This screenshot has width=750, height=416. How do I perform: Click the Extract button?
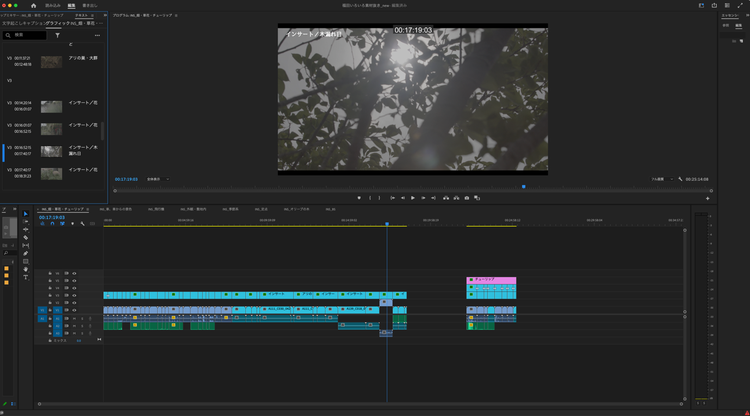456,198
